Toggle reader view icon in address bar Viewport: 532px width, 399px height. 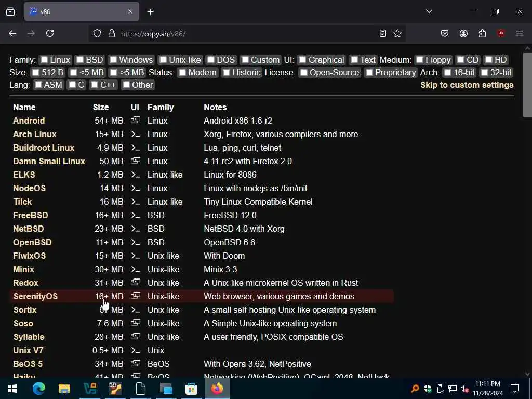tap(383, 33)
